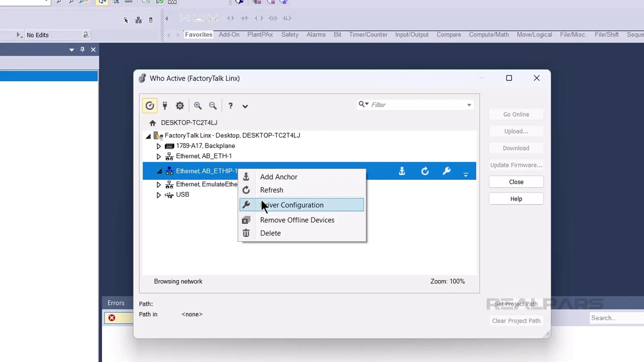Click the Clear Project Path button

tap(516, 321)
